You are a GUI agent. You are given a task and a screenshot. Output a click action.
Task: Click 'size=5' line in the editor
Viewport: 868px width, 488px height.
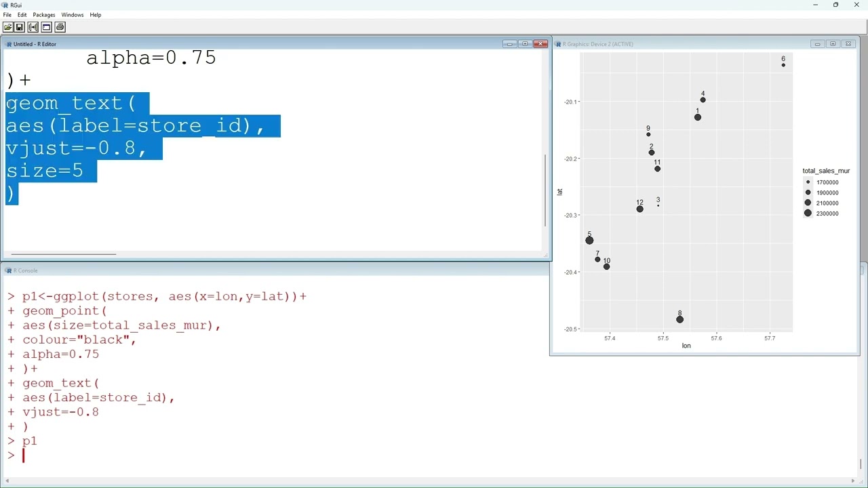[45, 170]
